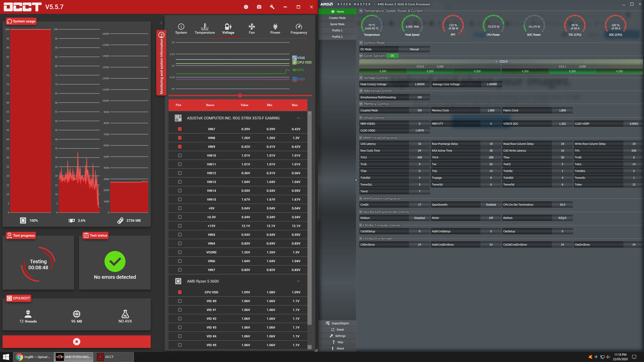
Task: Switch to the System monitoring tab
Action: click(181, 29)
